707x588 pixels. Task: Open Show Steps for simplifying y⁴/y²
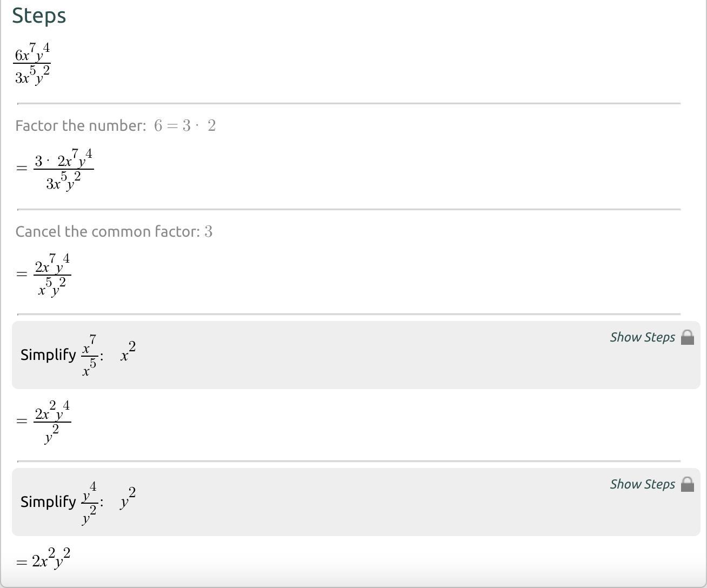pyautogui.click(x=642, y=484)
